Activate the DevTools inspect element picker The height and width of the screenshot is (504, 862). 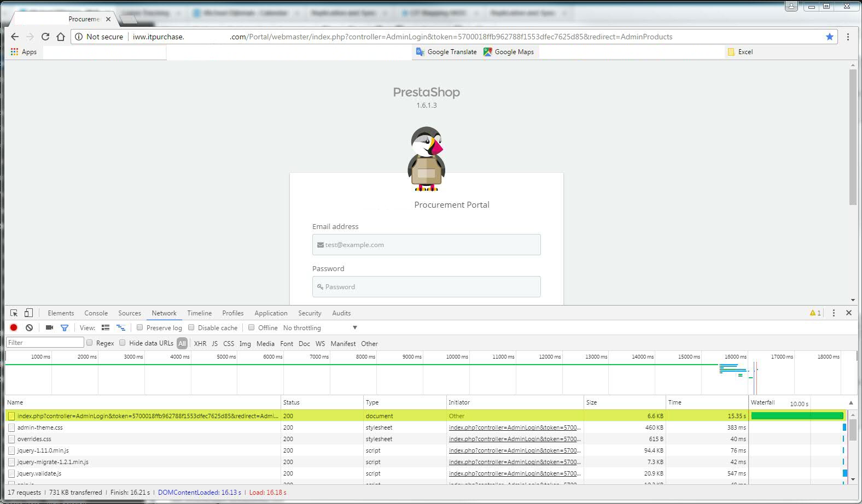click(14, 313)
